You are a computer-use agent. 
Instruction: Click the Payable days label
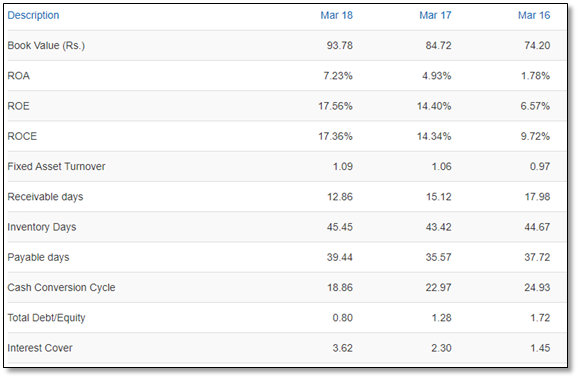coord(38,257)
